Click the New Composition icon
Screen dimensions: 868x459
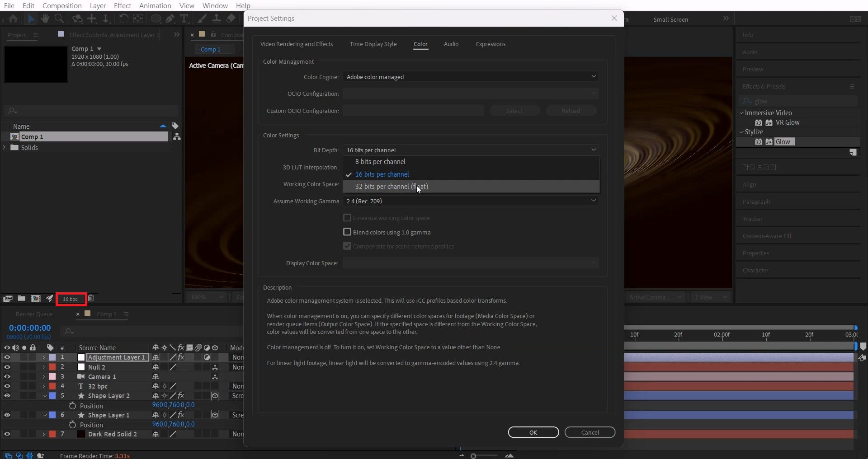pyautogui.click(x=35, y=298)
